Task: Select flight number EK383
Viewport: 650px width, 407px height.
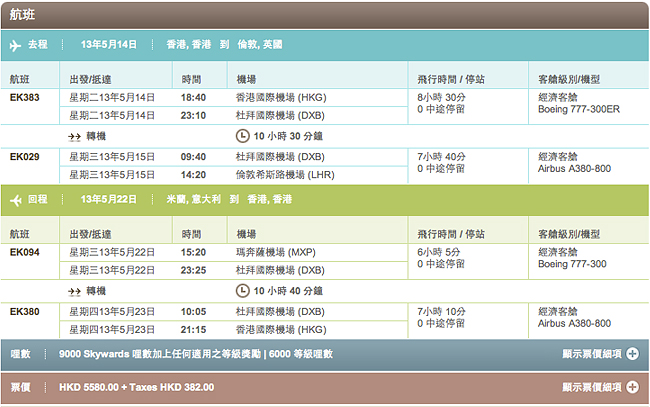Action: point(25,97)
